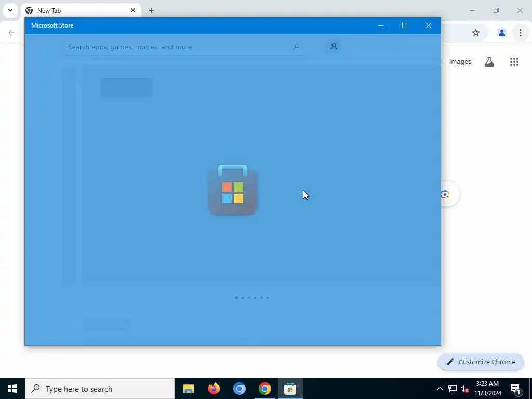The height and width of the screenshot is (399, 532).
Task: Show hidden system tray icons
Action: click(440, 389)
